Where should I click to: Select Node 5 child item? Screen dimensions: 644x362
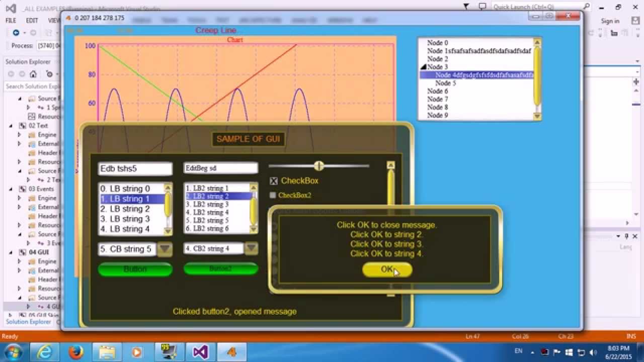(x=445, y=83)
